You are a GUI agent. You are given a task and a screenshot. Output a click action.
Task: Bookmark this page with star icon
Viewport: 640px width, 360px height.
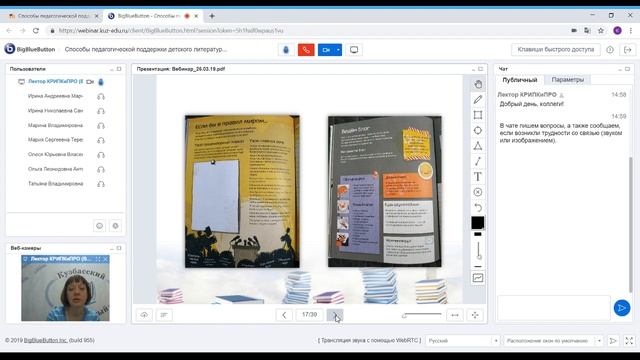click(601, 31)
